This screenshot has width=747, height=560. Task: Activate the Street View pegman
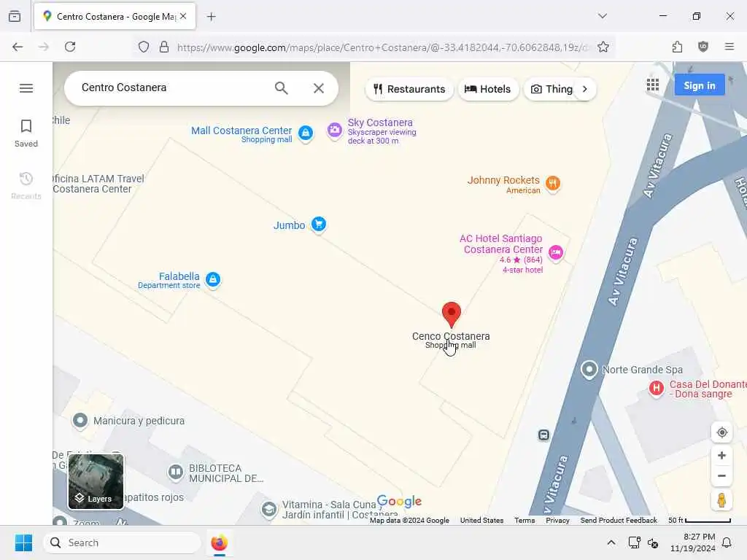[x=721, y=500]
